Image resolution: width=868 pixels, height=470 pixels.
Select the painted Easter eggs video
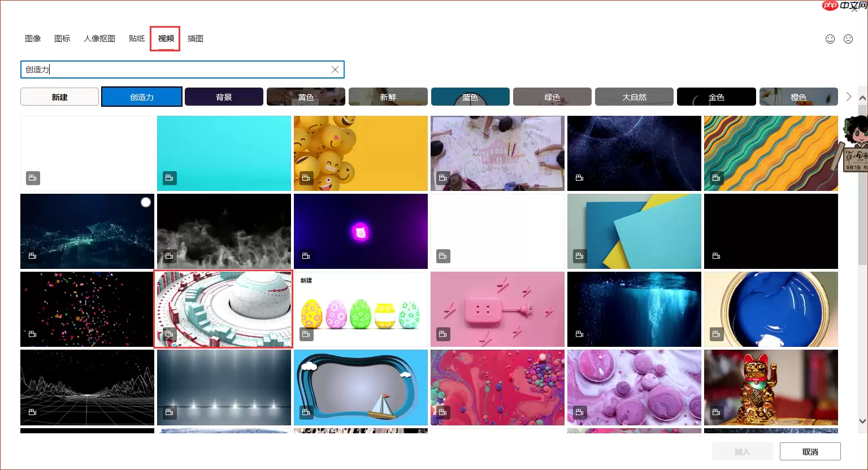(x=361, y=309)
